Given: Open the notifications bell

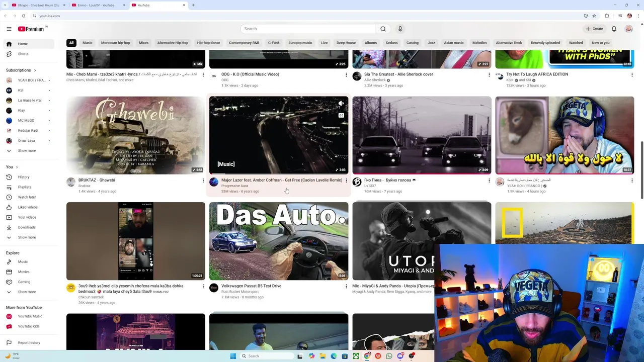Looking at the screenshot, I should pos(614,29).
